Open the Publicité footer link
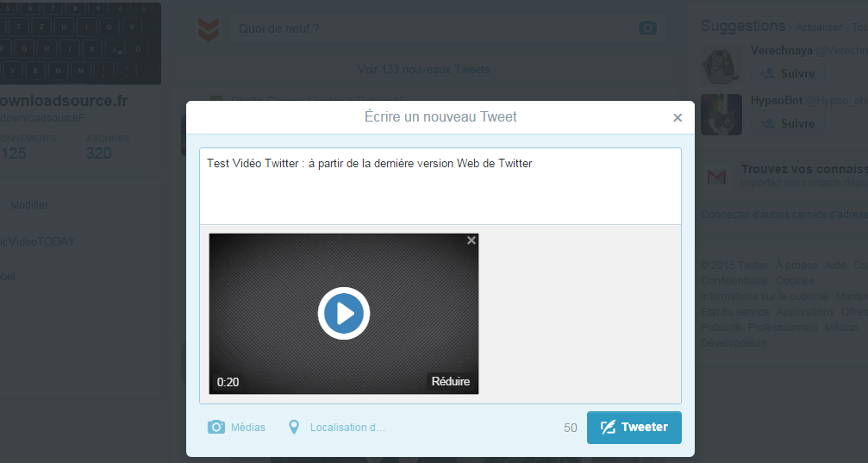 (x=721, y=328)
